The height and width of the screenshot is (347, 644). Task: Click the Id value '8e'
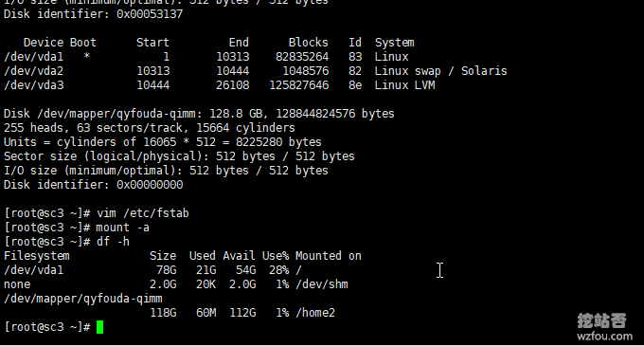click(x=355, y=85)
